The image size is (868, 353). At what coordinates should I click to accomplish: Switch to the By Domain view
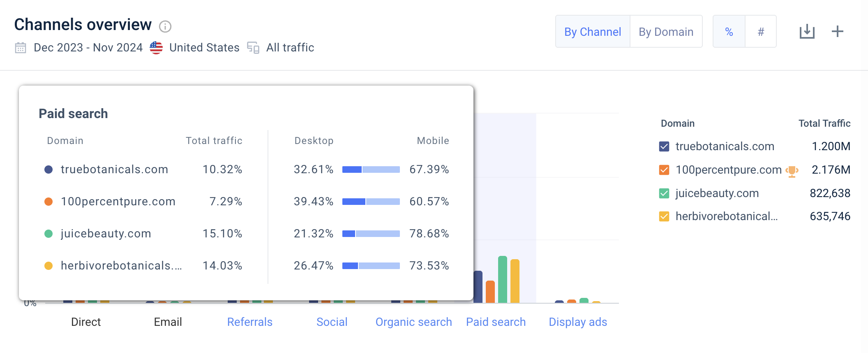(666, 32)
